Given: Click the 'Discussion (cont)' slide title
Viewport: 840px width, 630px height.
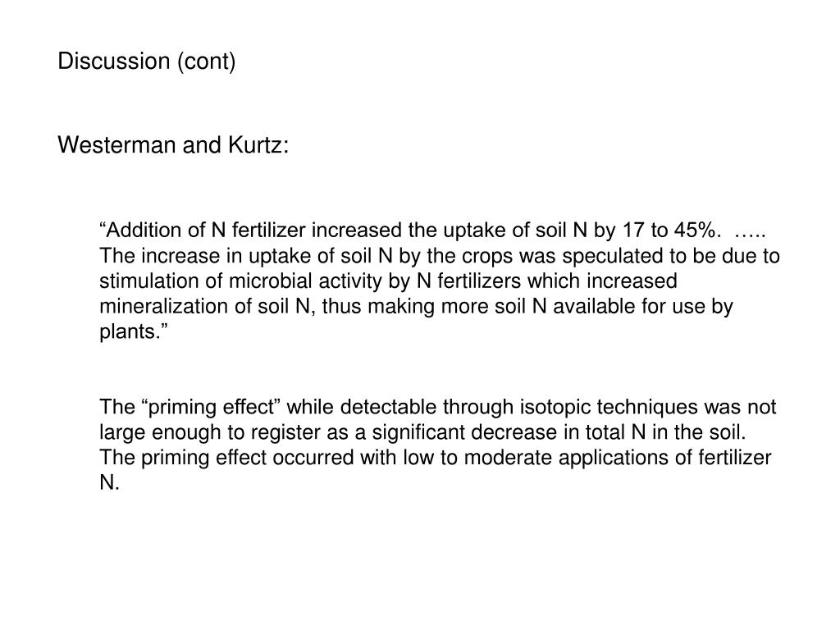Looking at the screenshot, I should click(x=146, y=61).
